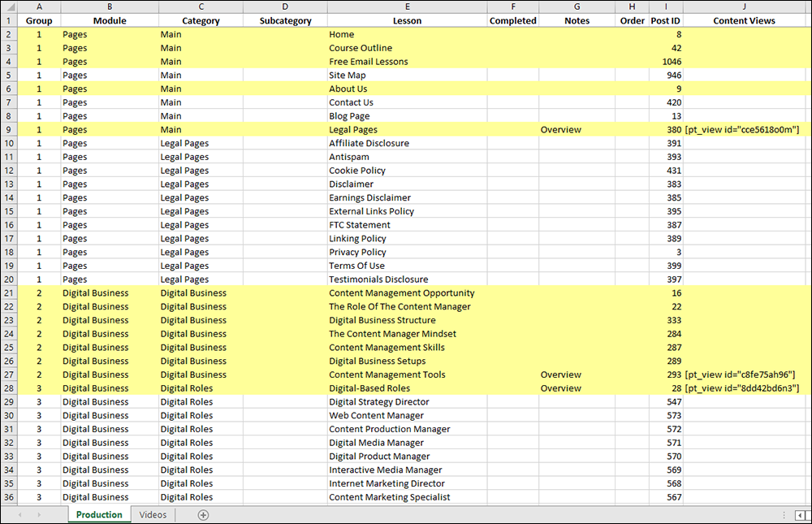
Task: Click the horizontal scrollbar left arrow
Action: coord(800,515)
